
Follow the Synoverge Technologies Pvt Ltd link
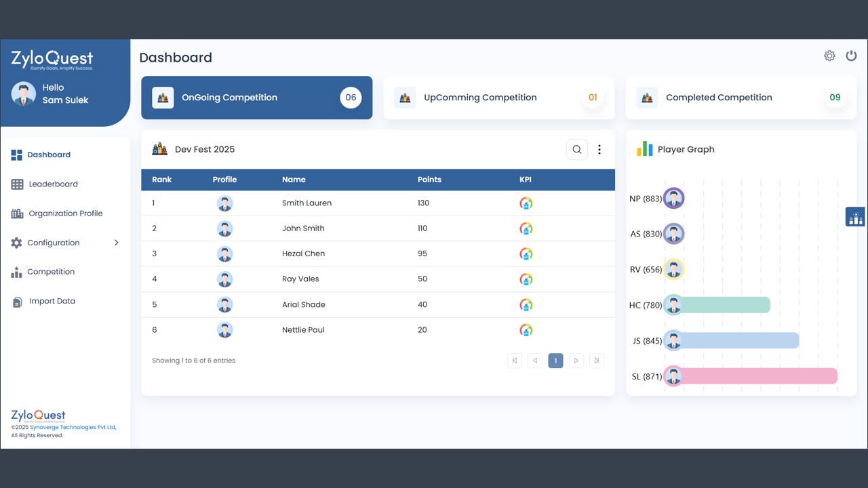point(73,428)
